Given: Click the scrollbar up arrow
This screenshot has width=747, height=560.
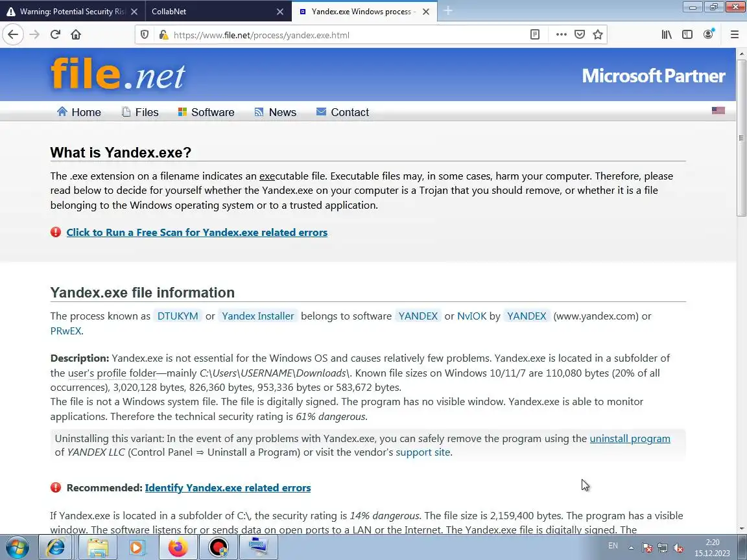Looking at the screenshot, I should pos(741,53).
